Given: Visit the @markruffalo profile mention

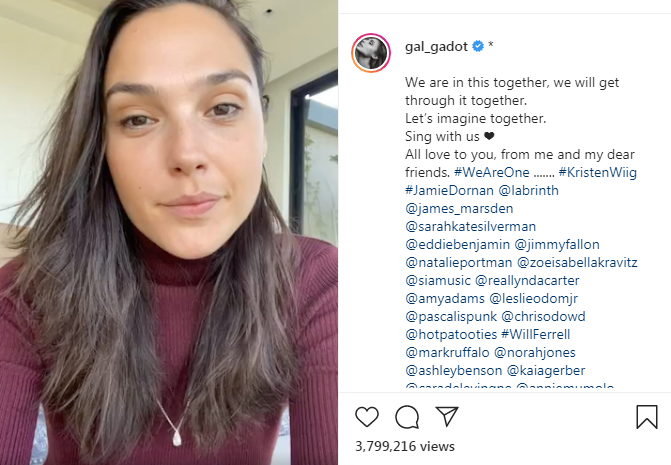Looking at the screenshot, I should (x=447, y=352).
